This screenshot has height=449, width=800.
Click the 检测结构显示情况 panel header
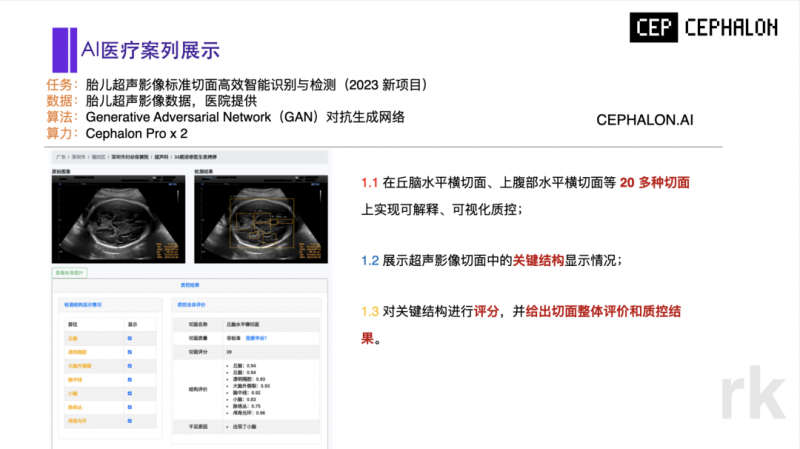pos(84,303)
